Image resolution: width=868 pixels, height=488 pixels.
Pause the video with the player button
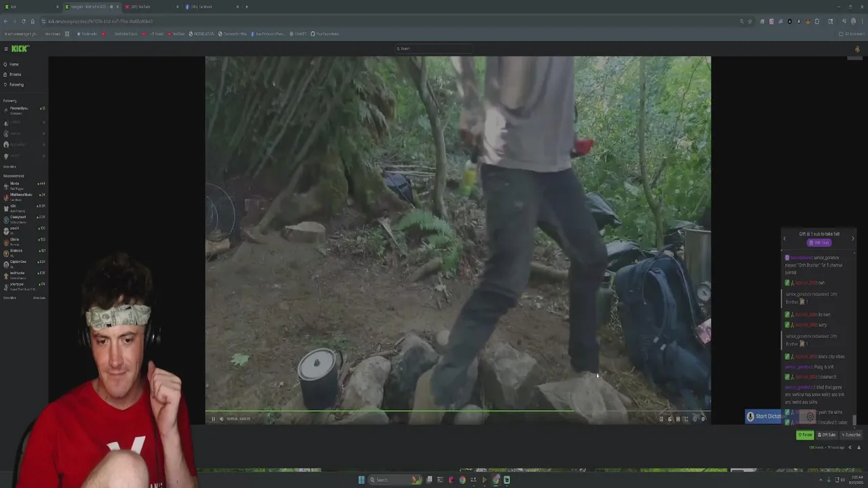[213, 419]
